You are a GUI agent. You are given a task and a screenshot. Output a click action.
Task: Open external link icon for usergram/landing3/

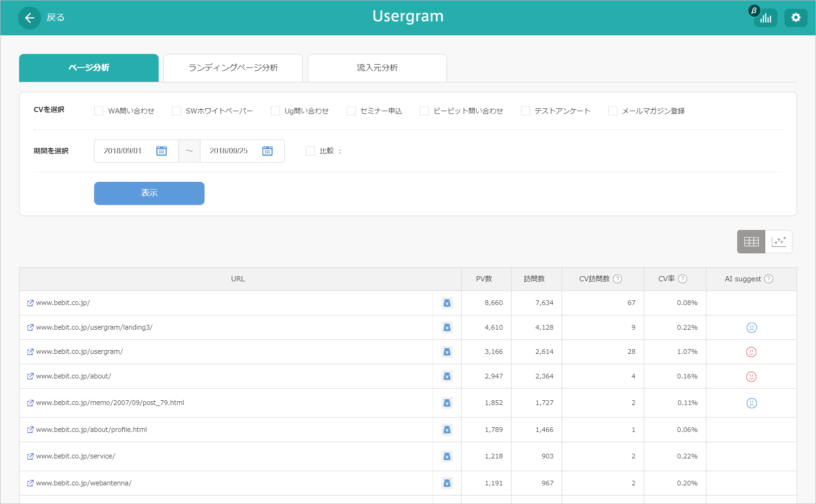point(30,327)
